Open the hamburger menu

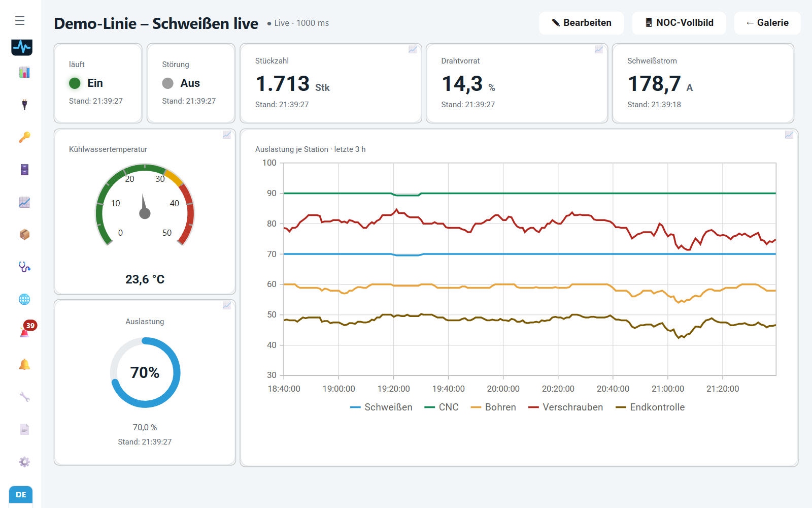point(20,20)
